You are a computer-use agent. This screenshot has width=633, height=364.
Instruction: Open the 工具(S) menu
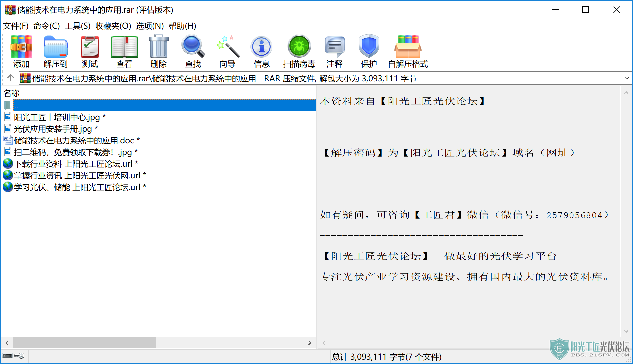[x=77, y=26]
